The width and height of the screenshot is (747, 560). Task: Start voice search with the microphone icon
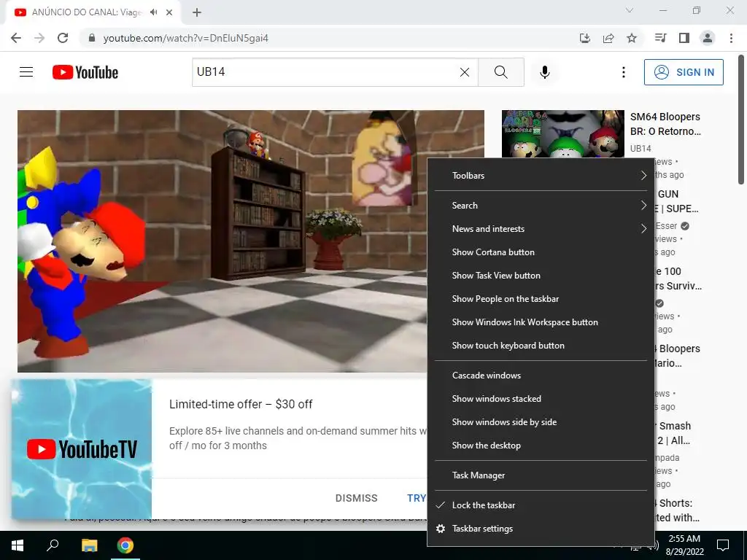point(545,72)
